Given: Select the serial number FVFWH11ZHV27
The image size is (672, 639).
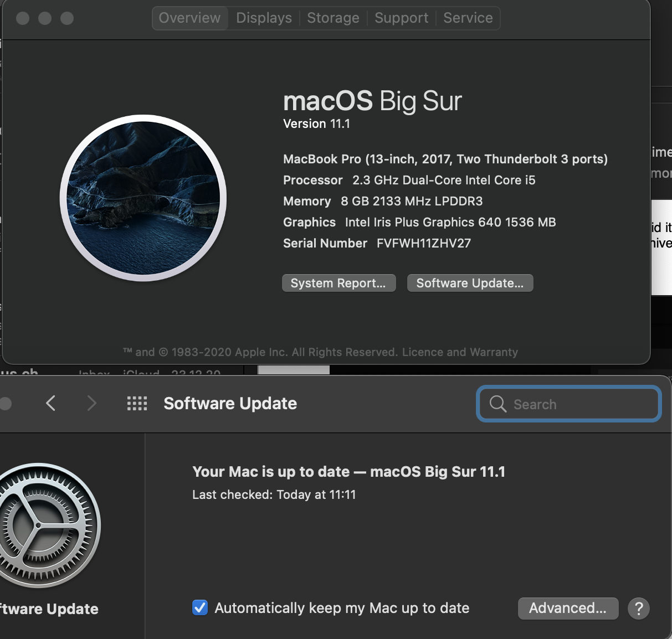Looking at the screenshot, I should pos(424,243).
